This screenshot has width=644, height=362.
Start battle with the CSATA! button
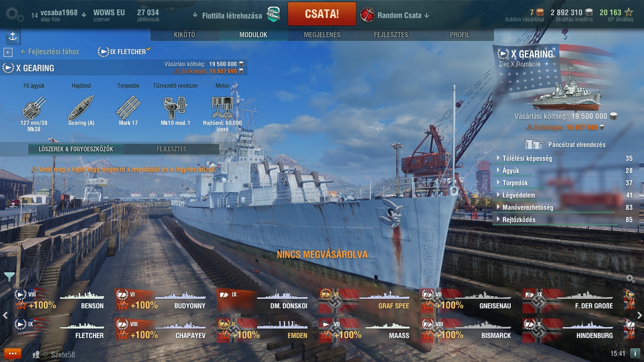(322, 14)
